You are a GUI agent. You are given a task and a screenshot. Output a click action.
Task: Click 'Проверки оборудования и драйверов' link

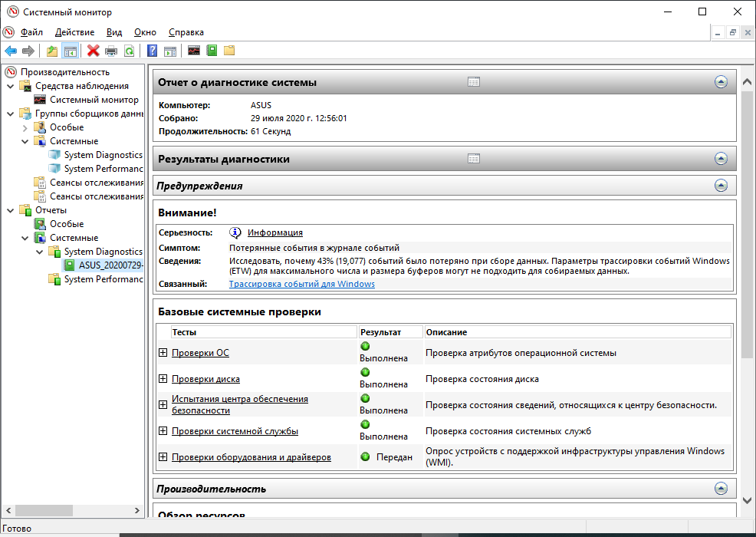click(251, 457)
